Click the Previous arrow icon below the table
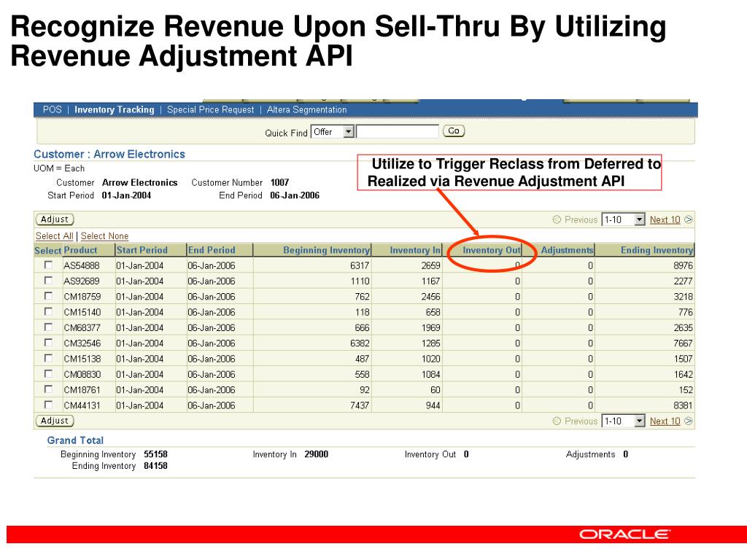Viewport: 747px width, 560px height. pos(557,421)
